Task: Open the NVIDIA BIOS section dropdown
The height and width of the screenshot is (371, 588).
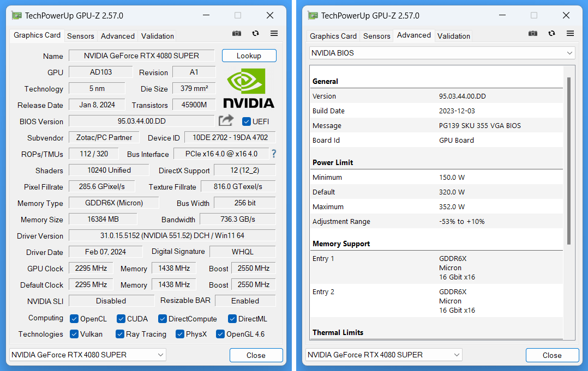Action: pos(442,53)
